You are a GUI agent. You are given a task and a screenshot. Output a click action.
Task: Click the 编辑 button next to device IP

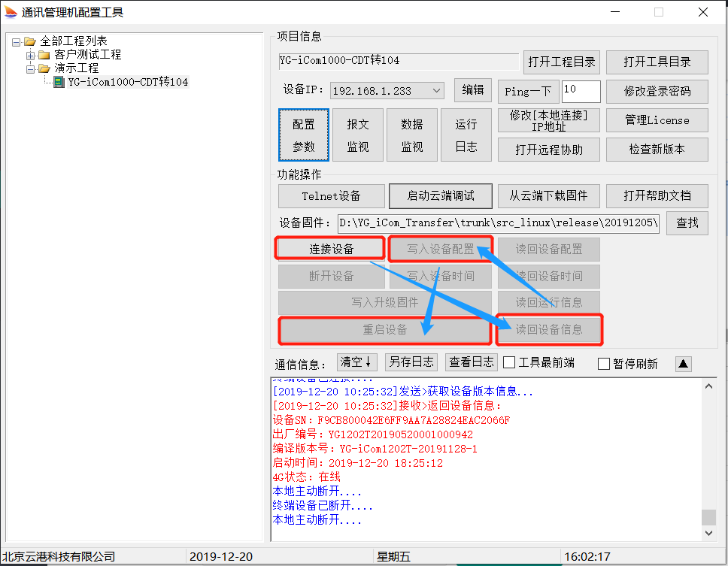coord(472,90)
